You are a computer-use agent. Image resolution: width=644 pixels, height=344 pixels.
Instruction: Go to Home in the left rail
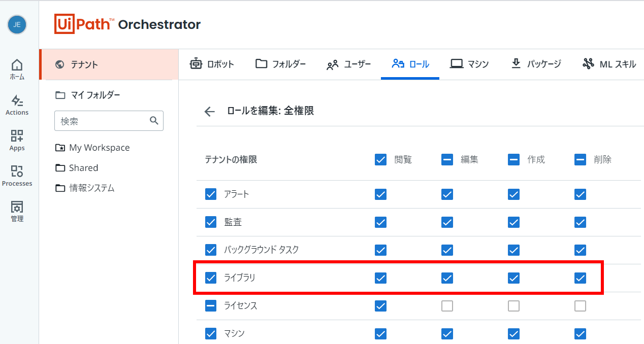coord(17,70)
